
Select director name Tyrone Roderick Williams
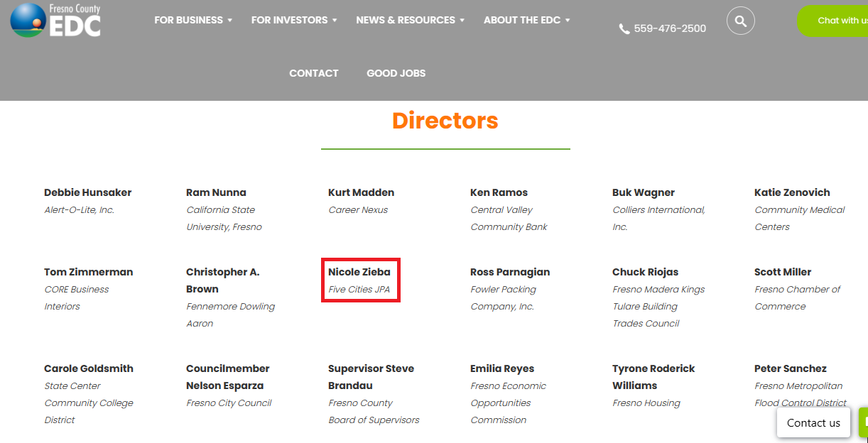(x=653, y=377)
